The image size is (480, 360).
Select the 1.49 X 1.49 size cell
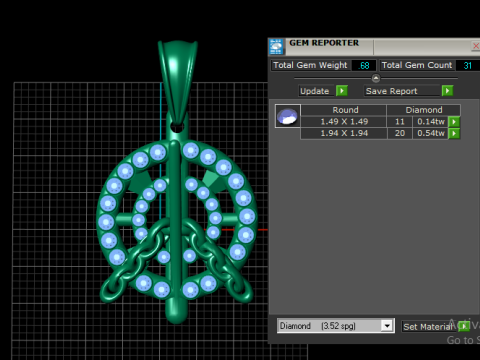coord(344,122)
